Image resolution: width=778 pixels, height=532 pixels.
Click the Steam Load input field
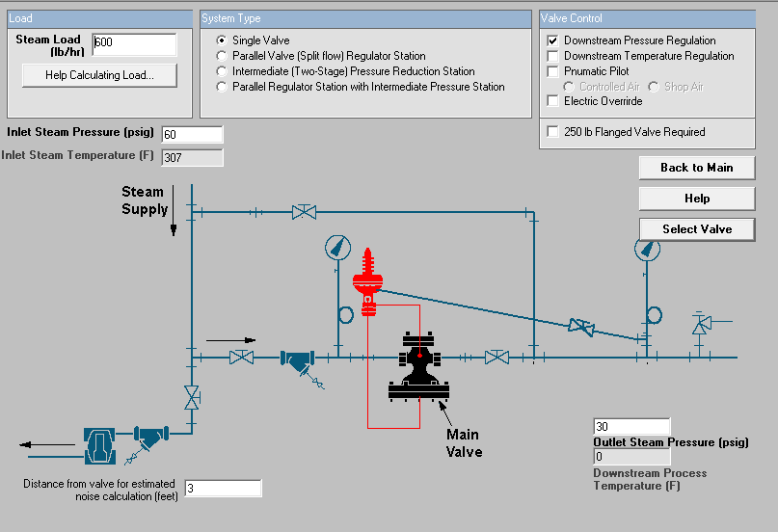coord(134,44)
